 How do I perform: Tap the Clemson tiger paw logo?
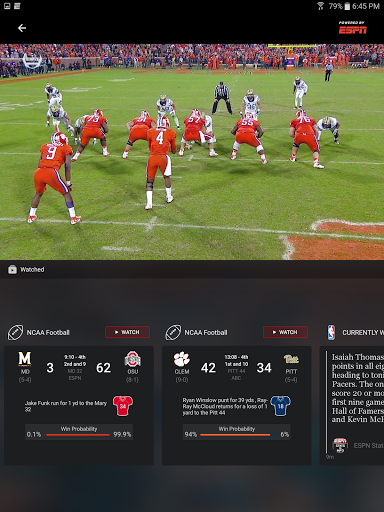(x=182, y=359)
